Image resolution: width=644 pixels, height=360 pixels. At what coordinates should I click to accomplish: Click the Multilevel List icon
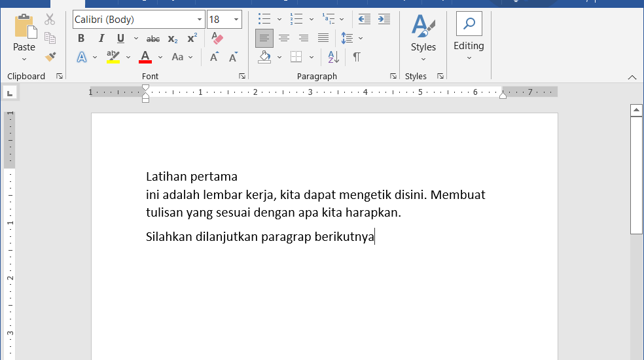tap(329, 19)
